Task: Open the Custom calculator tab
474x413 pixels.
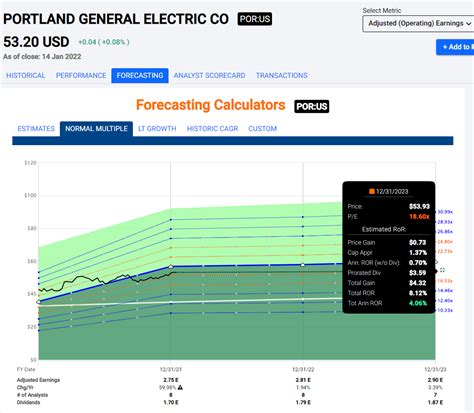Action: tap(262, 129)
